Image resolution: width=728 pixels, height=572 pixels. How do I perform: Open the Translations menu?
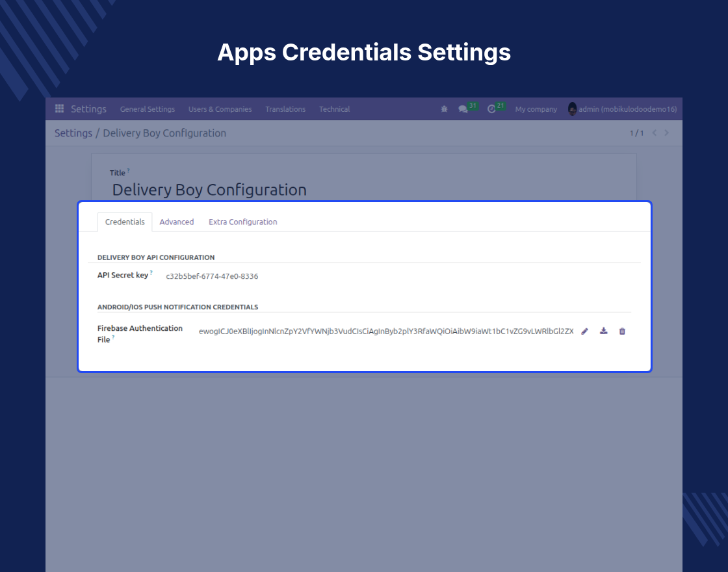coord(285,109)
